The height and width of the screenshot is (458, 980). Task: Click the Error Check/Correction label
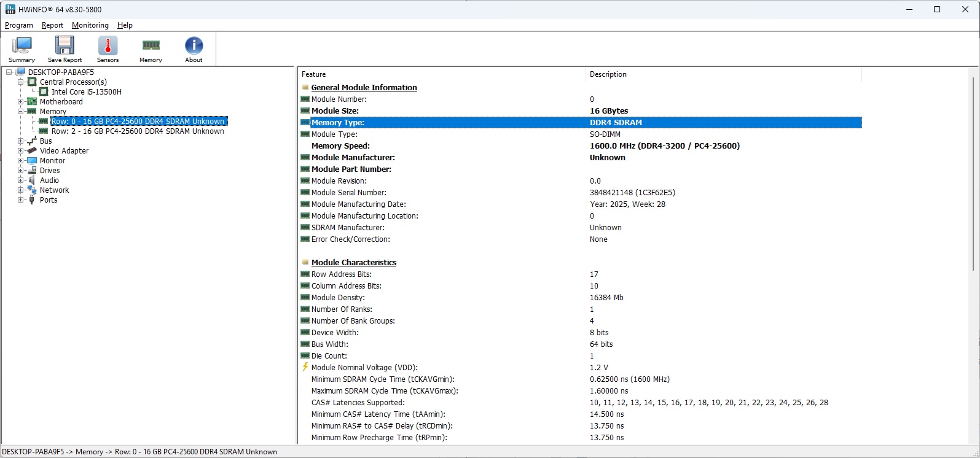(350, 239)
